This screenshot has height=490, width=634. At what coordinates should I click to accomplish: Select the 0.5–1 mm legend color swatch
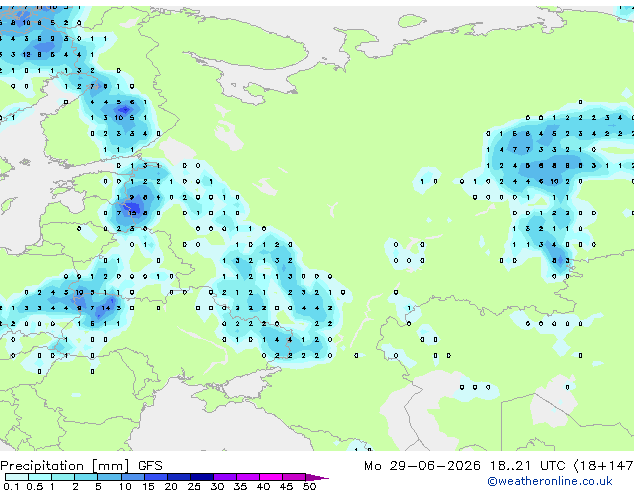40,477
